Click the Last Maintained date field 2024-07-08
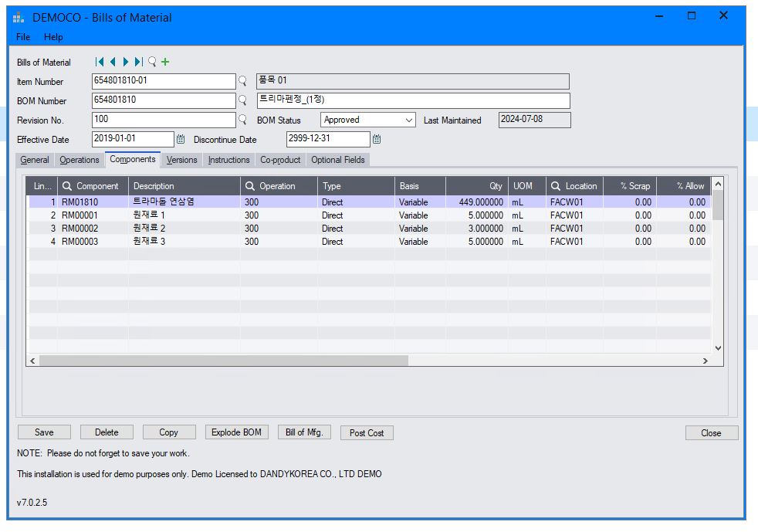Image resolution: width=758 pixels, height=532 pixels. [x=535, y=120]
